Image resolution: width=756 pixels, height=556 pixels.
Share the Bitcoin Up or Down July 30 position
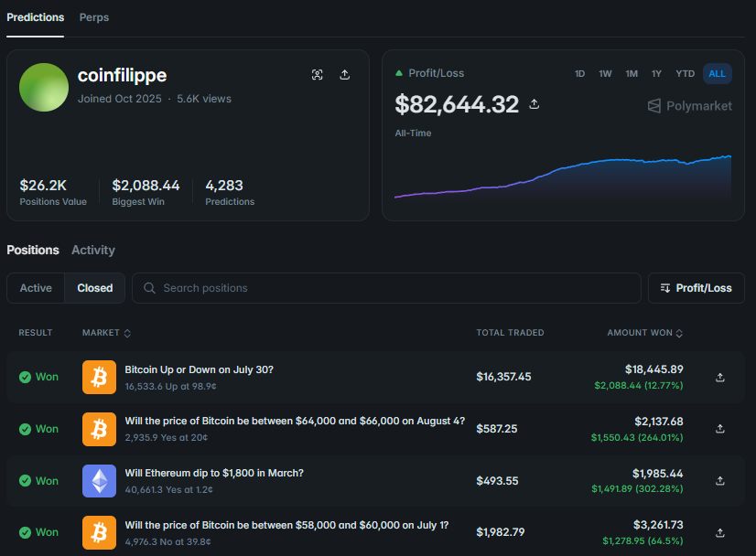tap(719, 378)
